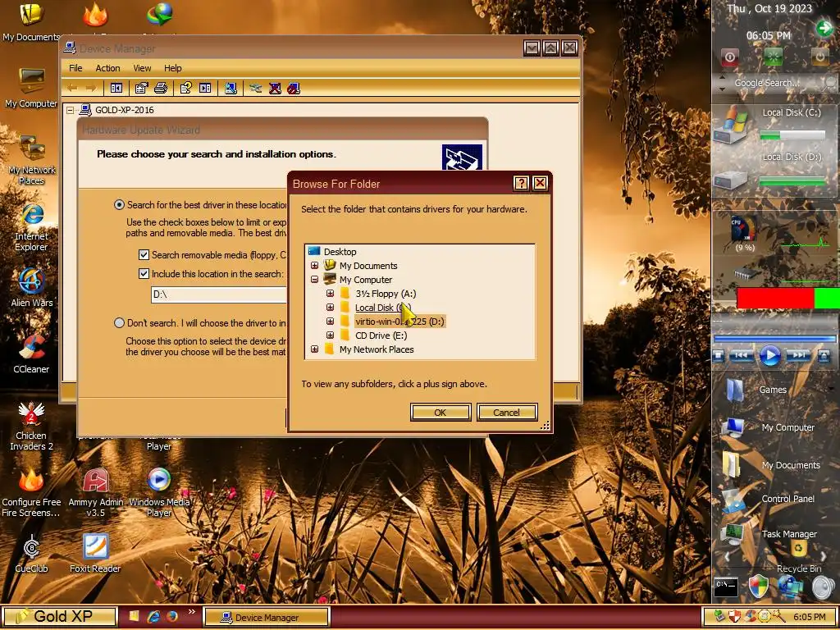Image resolution: width=840 pixels, height=630 pixels.
Task: Click the Windows security shield sidebar icon
Action: pyautogui.click(x=758, y=587)
